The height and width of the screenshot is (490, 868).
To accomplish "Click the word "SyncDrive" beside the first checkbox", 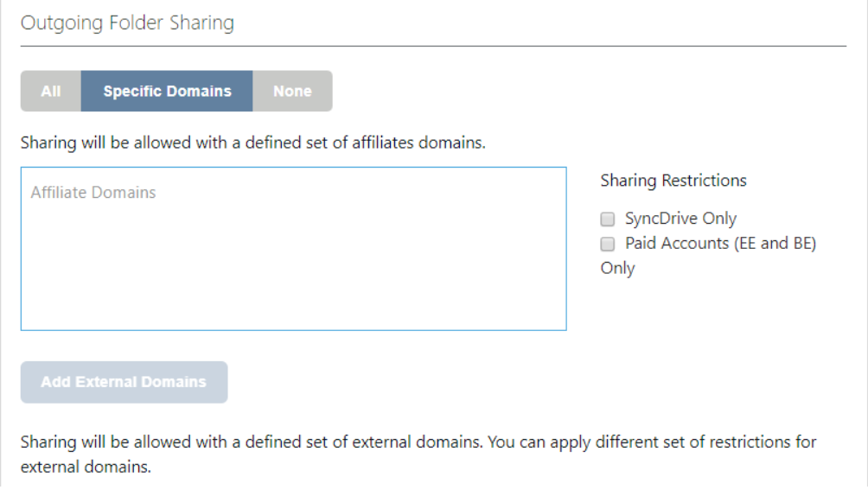I will click(661, 219).
